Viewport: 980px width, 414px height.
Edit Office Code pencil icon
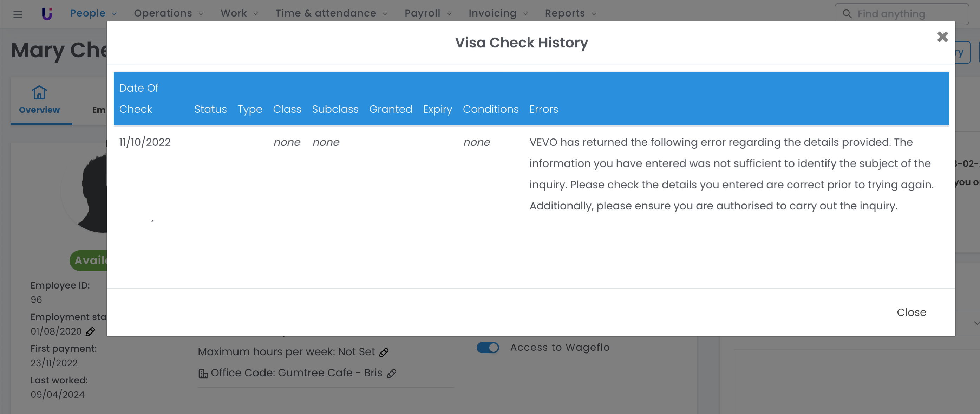pos(391,373)
